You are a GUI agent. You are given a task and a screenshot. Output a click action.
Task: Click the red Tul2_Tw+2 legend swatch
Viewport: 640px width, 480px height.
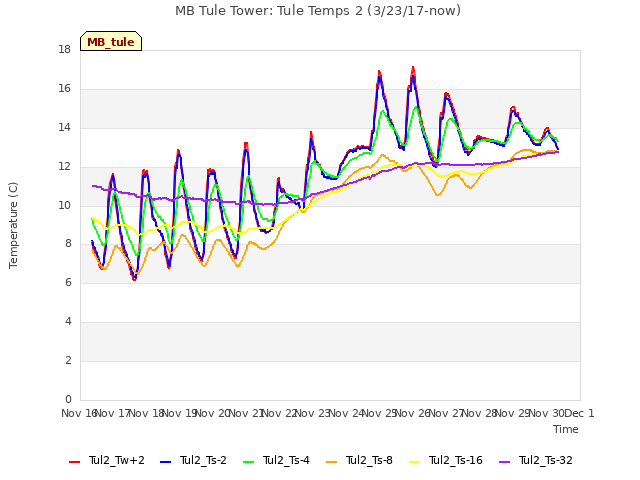coord(74,462)
